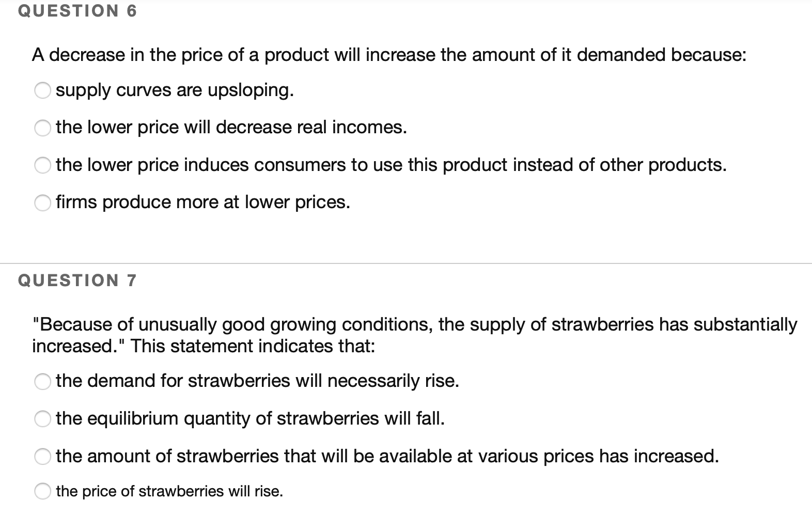The height and width of the screenshot is (531, 812).
Task: Click the text "firms produce more at lower prices."
Action: [x=203, y=202]
